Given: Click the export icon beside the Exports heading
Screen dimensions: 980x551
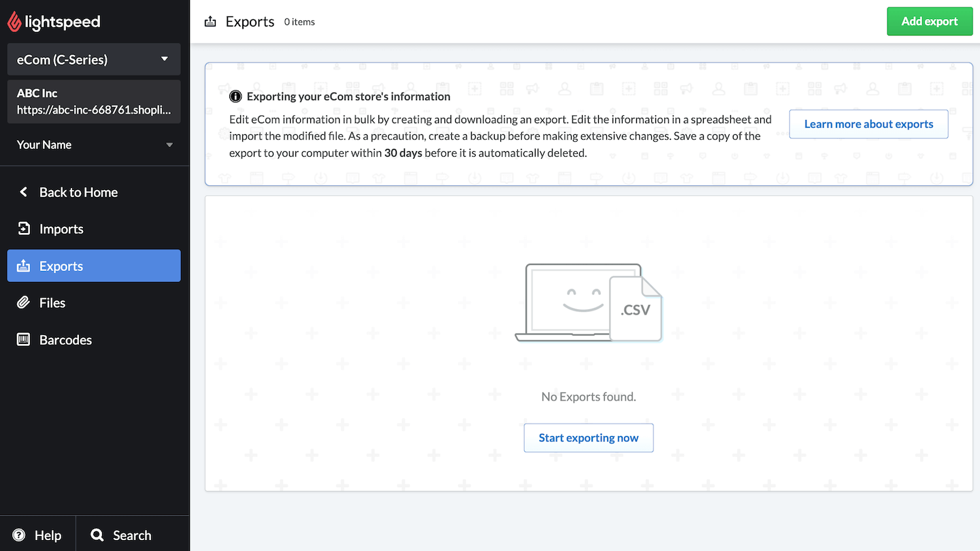Looking at the screenshot, I should point(210,21).
